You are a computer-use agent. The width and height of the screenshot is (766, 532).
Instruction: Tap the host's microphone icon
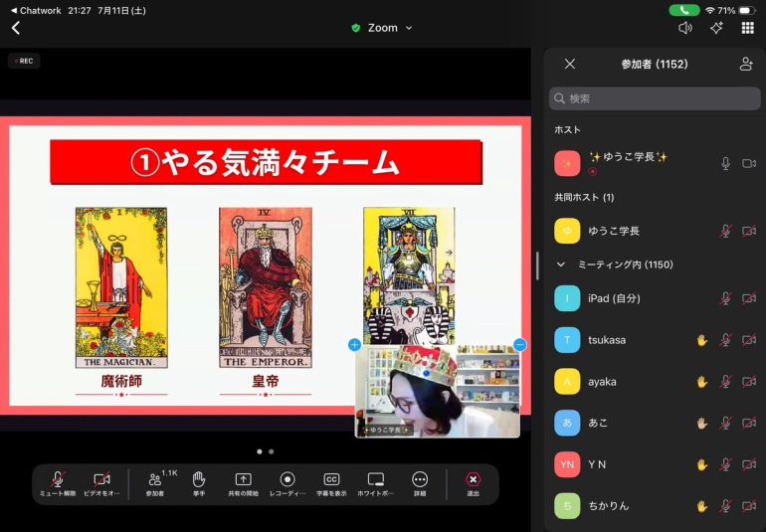[x=725, y=163]
